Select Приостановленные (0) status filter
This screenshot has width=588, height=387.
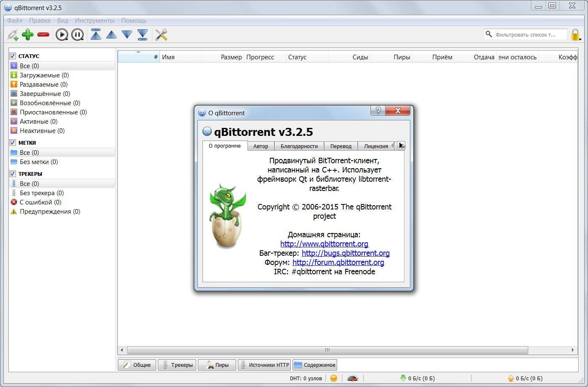(62, 112)
